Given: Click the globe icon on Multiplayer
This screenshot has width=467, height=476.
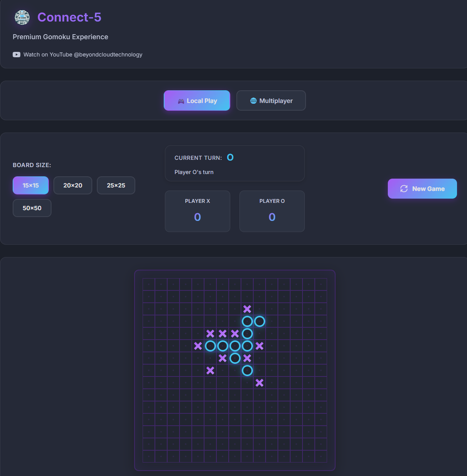Looking at the screenshot, I should pos(253,101).
